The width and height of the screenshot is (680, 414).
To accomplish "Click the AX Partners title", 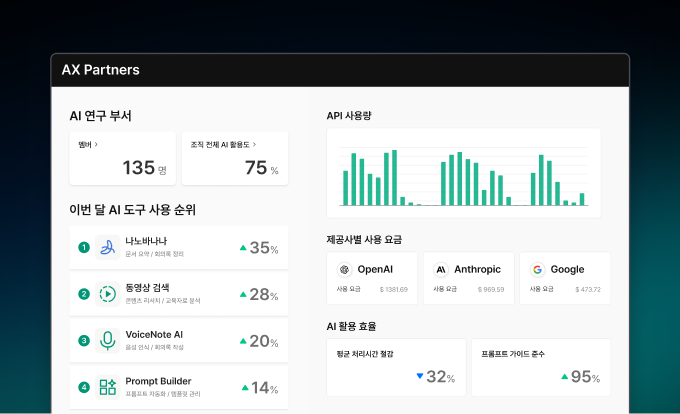I will [x=101, y=70].
